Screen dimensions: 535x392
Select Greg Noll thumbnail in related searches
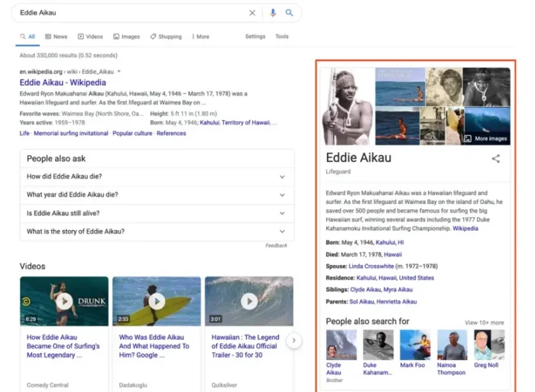click(489, 345)
